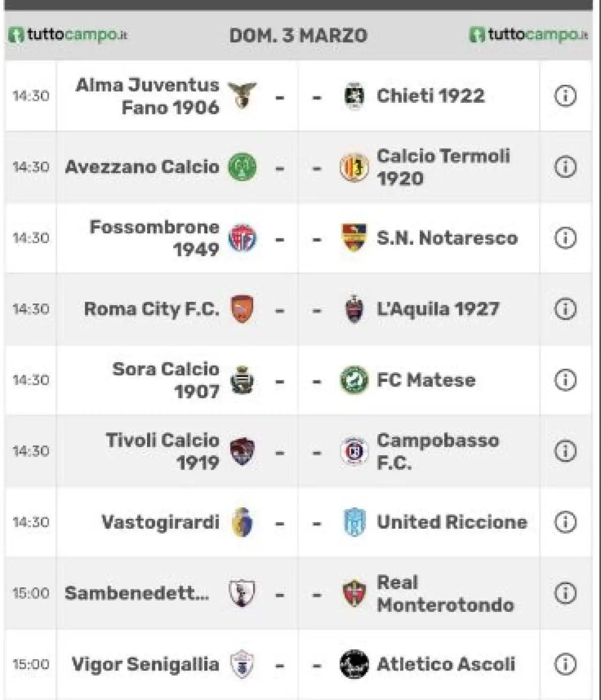Open the L'Aquila 1927 team page
Screen dimensions: 601x700
(438, 309)
